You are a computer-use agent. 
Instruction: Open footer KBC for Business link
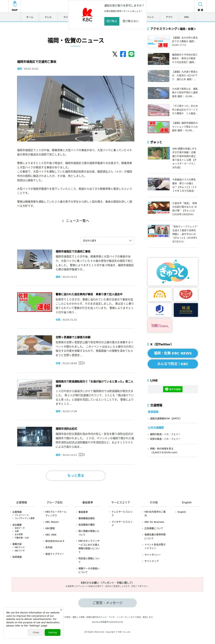click(154, 522)
